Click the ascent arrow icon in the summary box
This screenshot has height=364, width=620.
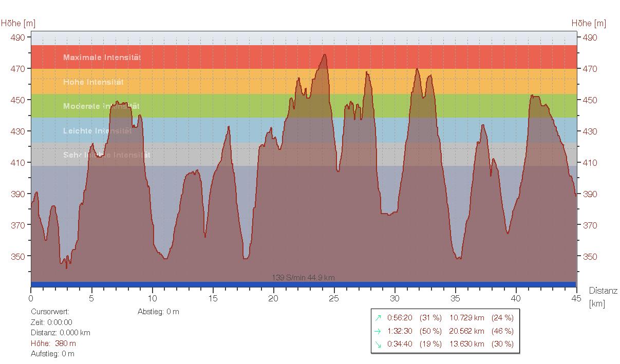coord(379,318)
